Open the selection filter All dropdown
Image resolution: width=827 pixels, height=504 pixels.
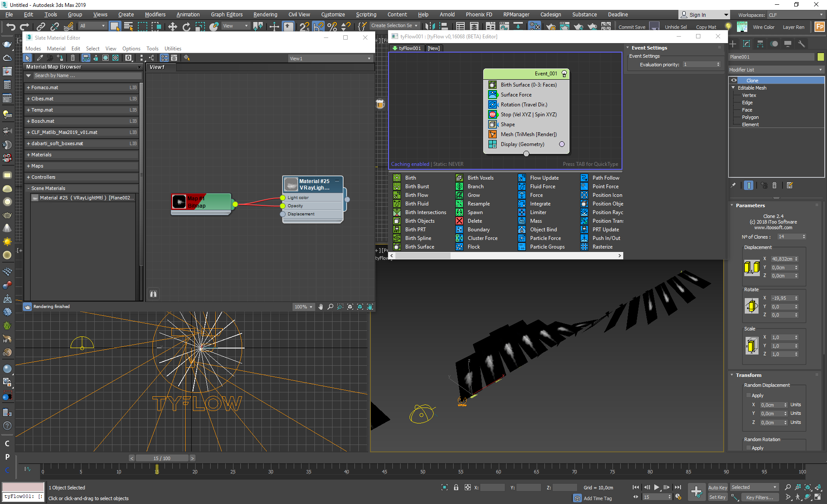[92, 26]
